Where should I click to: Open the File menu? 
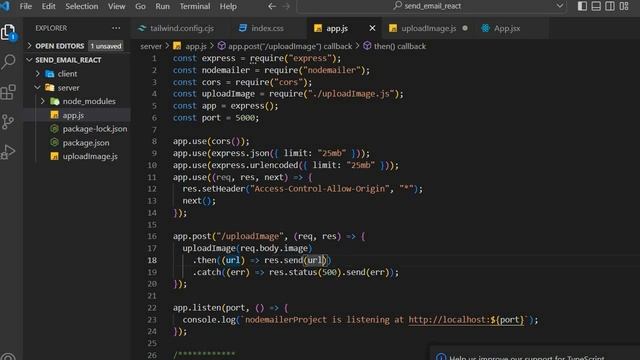(26, 6)
